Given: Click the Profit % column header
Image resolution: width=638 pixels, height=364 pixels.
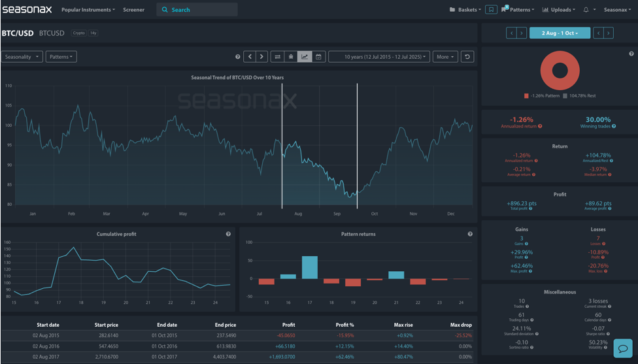Looking at the screenshot, I should [x=344, y=325].
